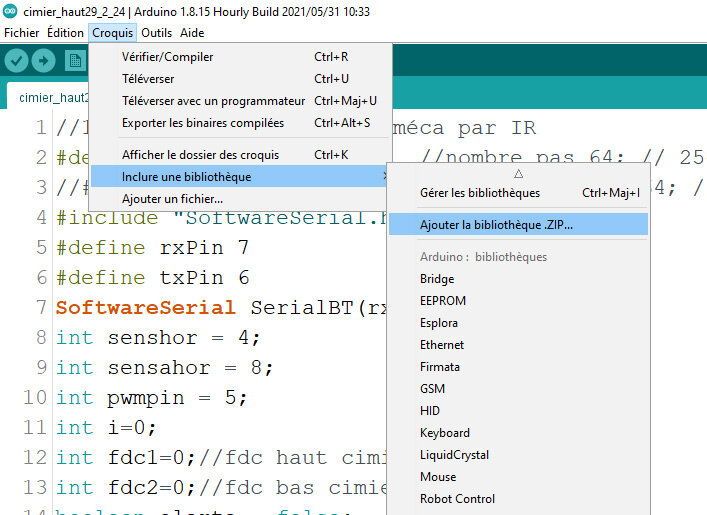The image size is (707, 515).
Task: Open Gérer les bibliothèques
Action: (x=518, y=193)
